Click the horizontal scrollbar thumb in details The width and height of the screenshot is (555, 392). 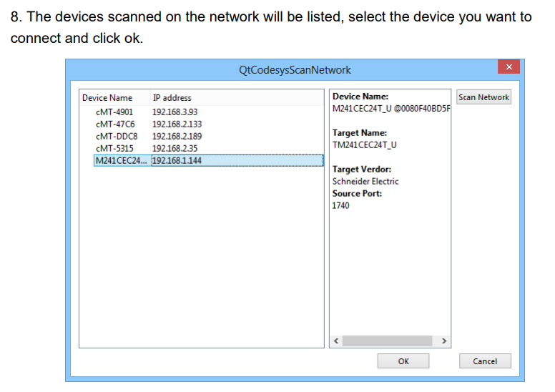[x=388, y=340]
